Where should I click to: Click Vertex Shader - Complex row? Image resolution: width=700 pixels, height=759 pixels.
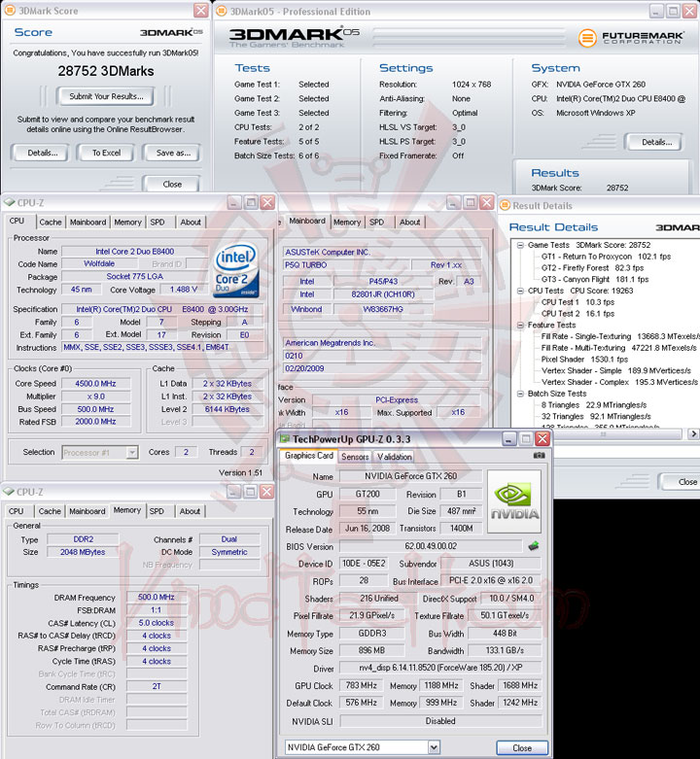619,382
